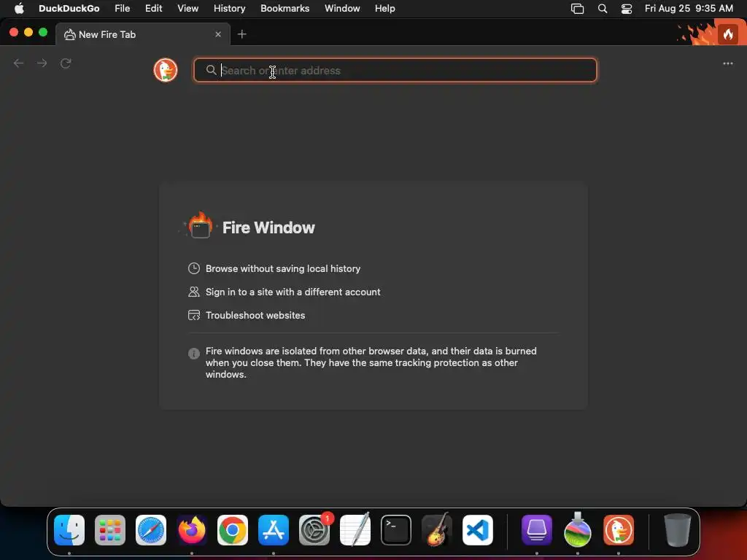
Task: Open the three-dot options menu
Action: [x=728, y=63]
